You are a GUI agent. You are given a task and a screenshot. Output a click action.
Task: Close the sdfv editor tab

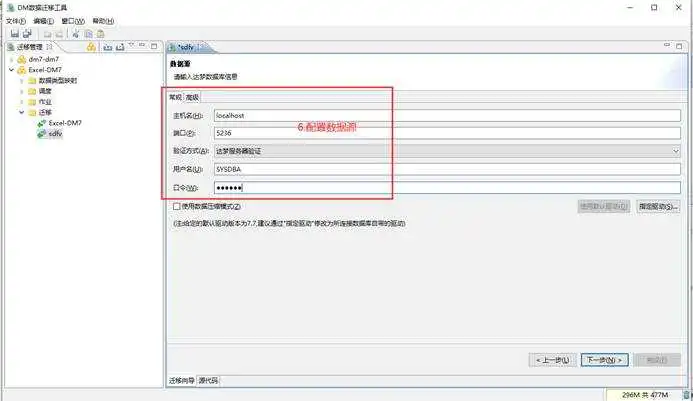200,46
